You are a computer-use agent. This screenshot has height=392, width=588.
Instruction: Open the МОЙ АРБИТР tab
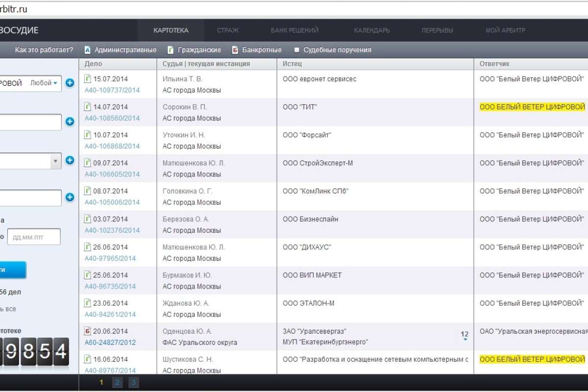[x=505, y=30]
